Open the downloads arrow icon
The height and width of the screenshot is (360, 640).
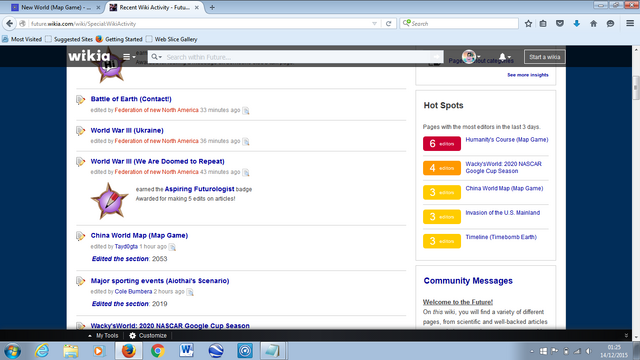[577, 24]
